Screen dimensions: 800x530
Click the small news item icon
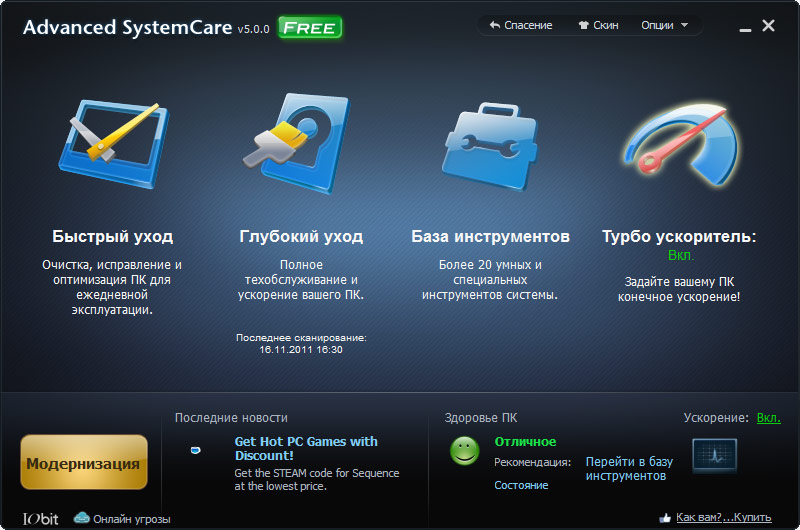195,450
